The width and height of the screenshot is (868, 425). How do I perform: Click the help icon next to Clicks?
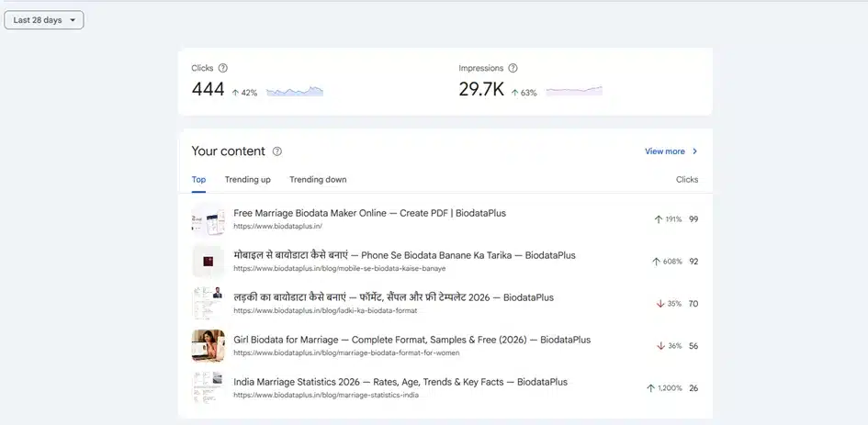222,68
